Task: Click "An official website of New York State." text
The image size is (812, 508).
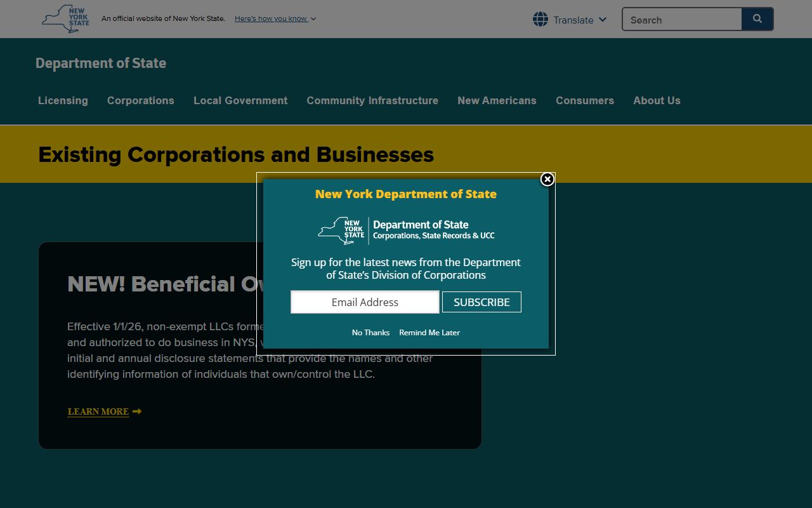Action: click(163, 18)
